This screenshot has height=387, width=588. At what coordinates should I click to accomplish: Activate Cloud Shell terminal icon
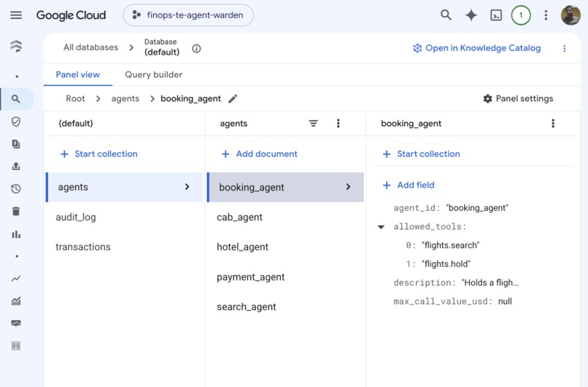[496, 15]
